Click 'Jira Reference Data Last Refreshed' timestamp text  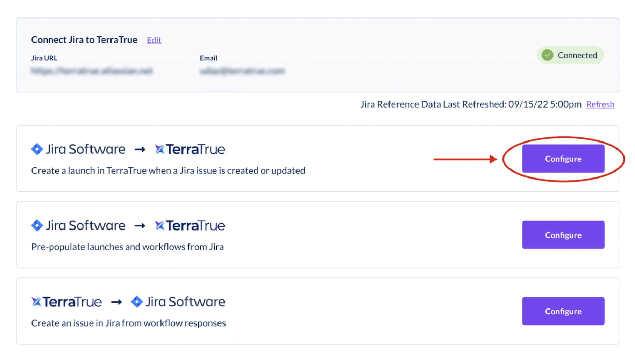pos(471,104)
